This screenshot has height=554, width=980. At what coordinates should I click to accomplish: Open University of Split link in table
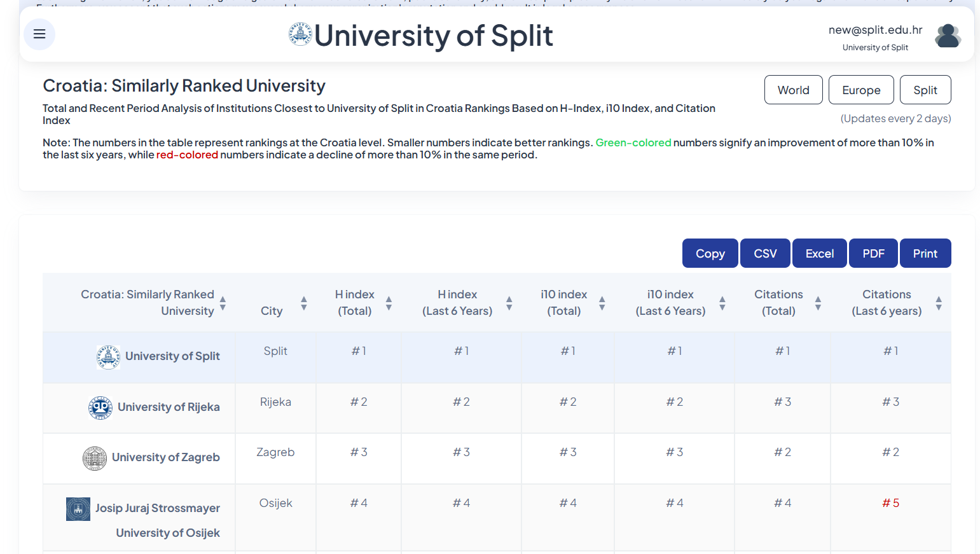click(172, 356)
